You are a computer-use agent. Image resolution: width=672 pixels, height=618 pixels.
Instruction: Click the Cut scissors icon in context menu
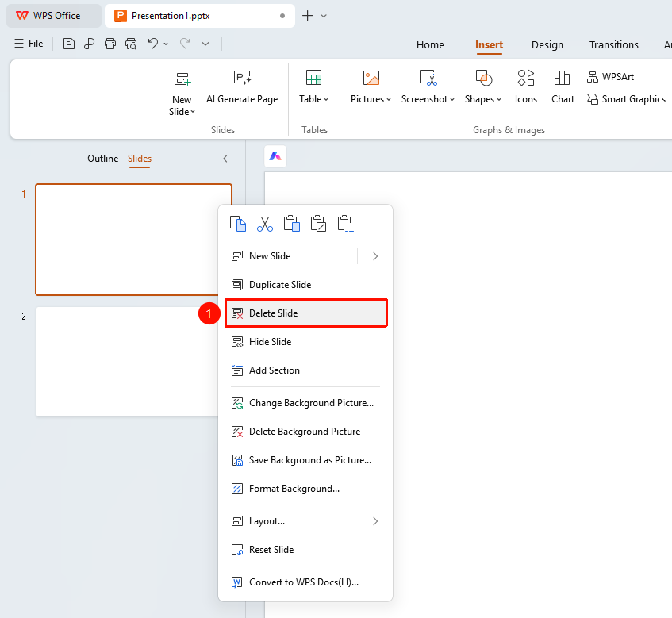[265, 224]
